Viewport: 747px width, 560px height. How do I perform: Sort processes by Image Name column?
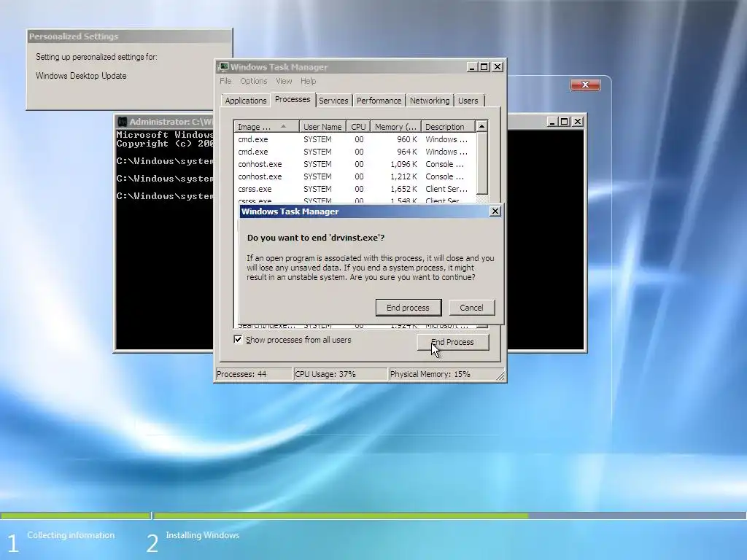267,127
